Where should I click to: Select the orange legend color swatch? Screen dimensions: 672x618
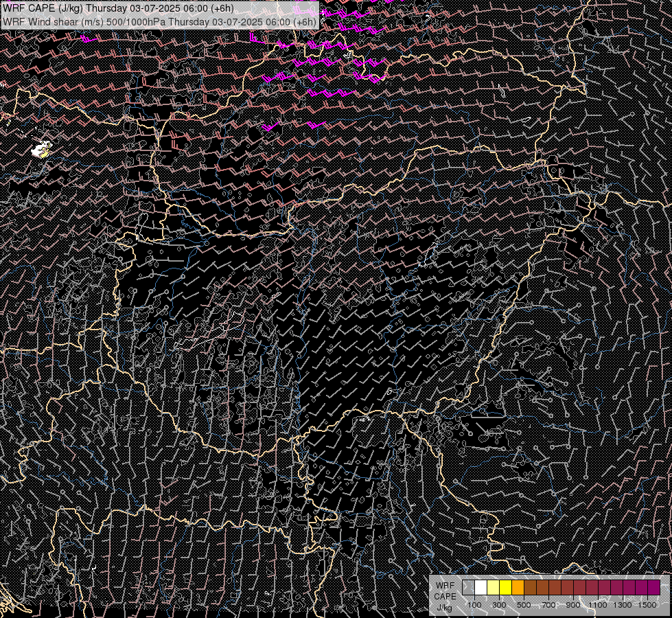click(x=518, y=588)
